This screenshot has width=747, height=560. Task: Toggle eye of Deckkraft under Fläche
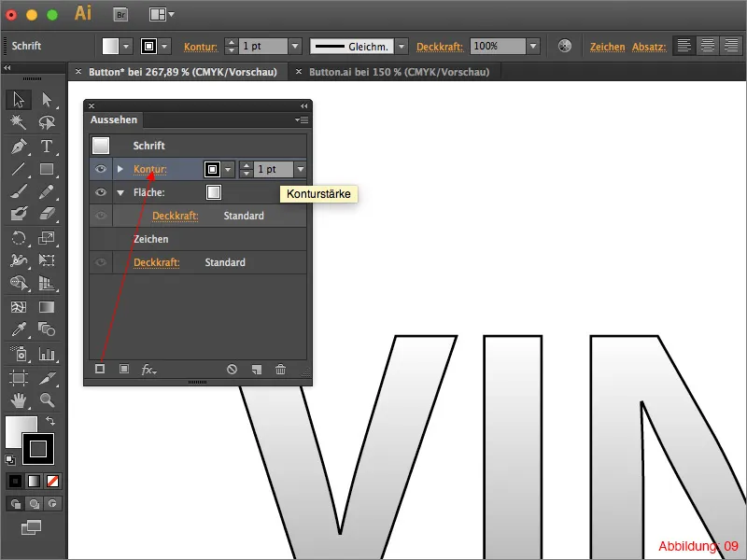(x=101, y=216)
